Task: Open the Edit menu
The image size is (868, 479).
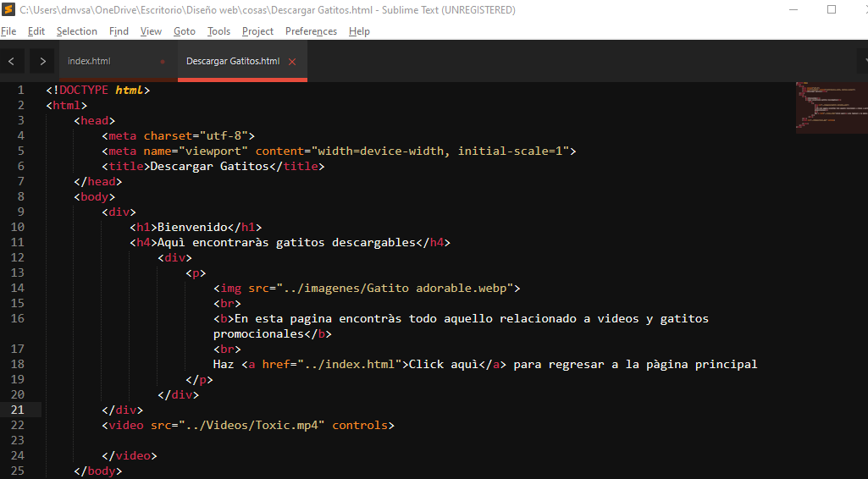Action: pos(36,31)
